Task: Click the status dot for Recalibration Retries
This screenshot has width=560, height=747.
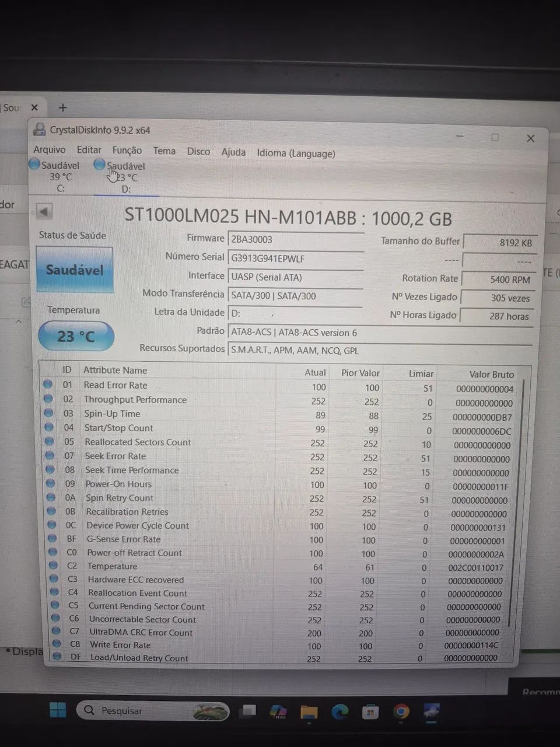Action: tap(52, 512)
